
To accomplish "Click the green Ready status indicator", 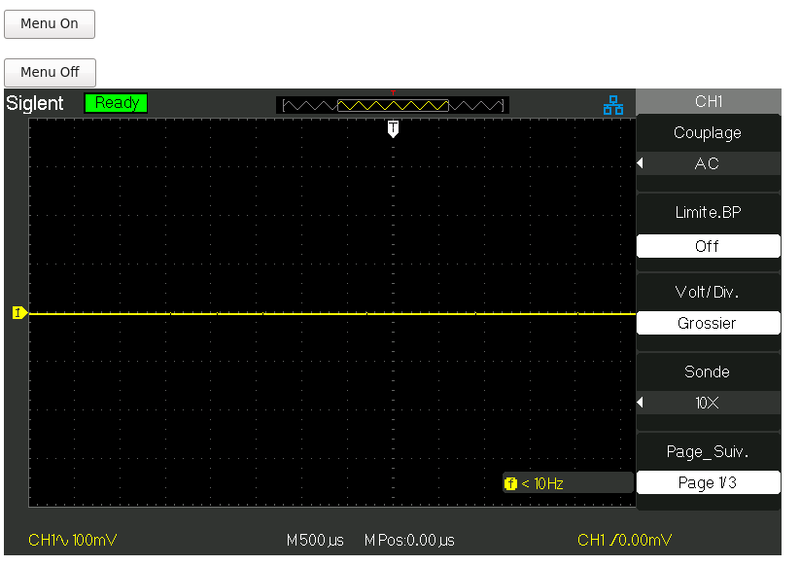I will click(116, 103).
